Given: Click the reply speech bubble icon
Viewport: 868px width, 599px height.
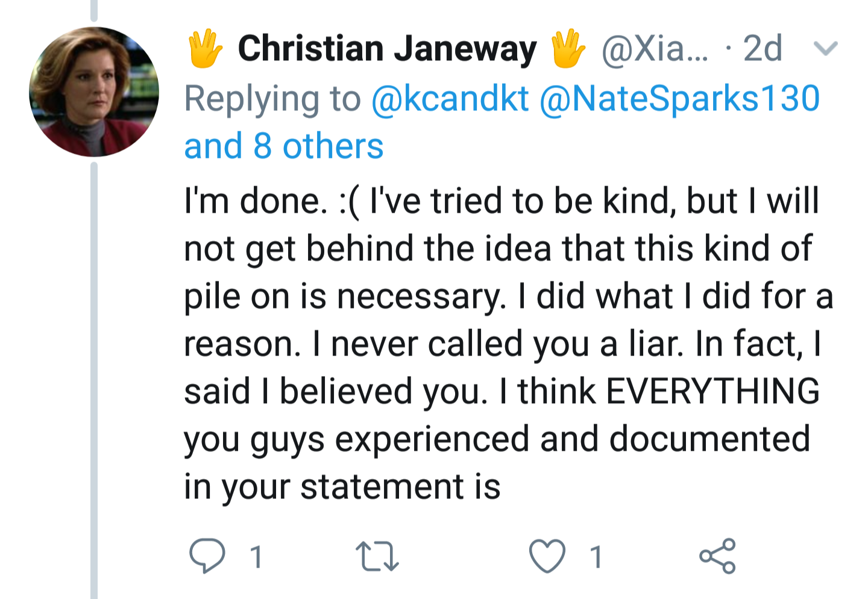Looking at the screenshot, I should (207, 556).
